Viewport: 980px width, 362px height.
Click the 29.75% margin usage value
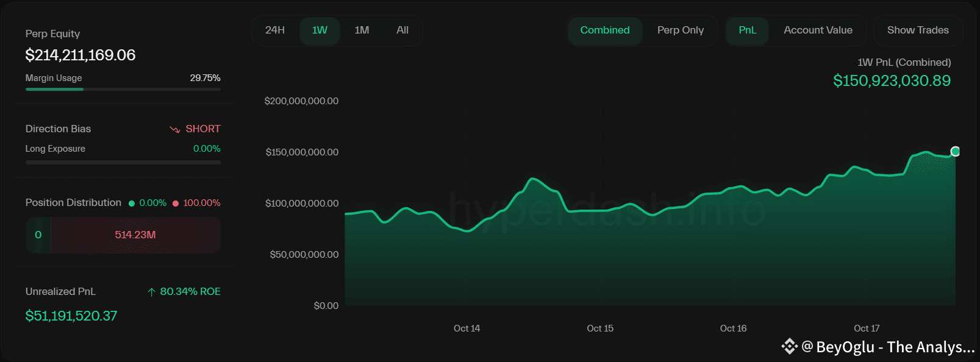205,78
